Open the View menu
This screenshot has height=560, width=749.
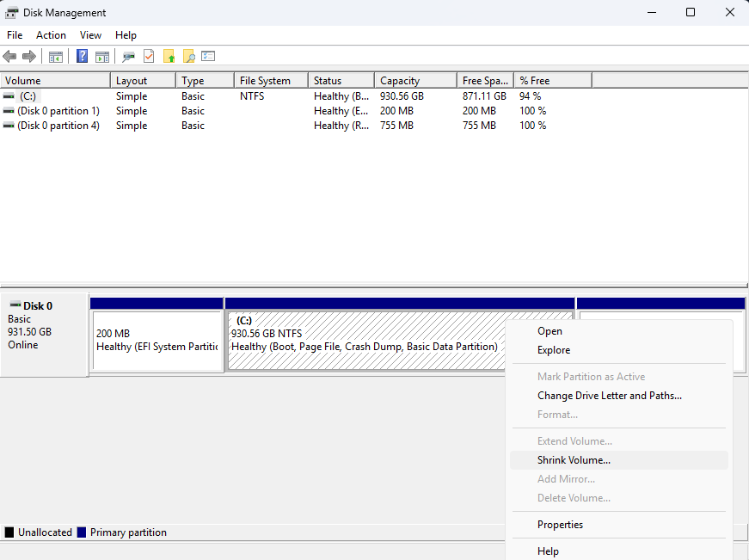[90, 35]
